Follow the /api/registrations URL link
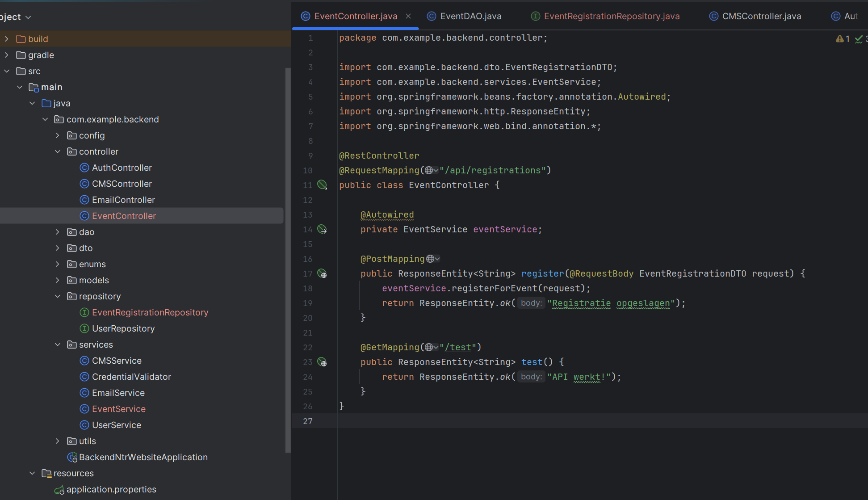 tap(492, 170)
